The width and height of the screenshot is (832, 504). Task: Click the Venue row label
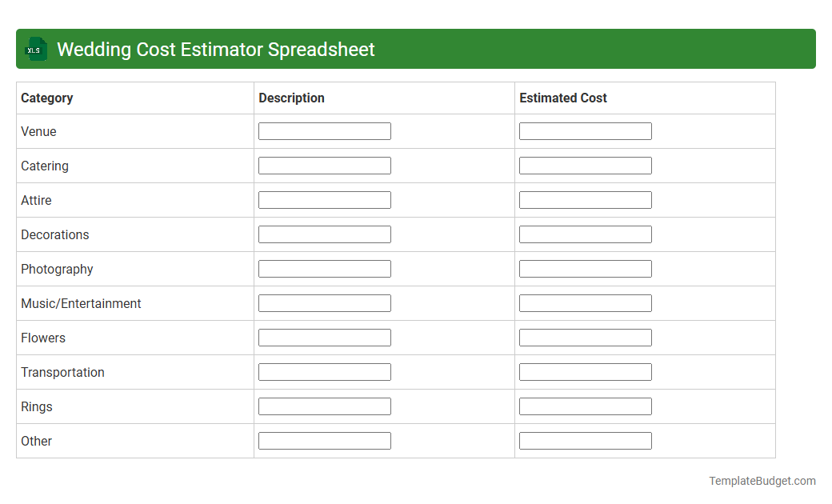click(x=38, y=131)
